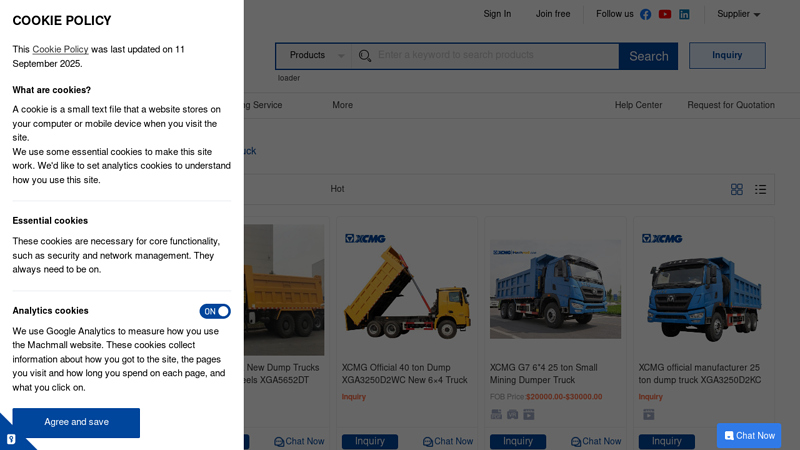Open XCMG G7 6*4 25 ton title
Screen dimensions: 800x450
[x=544, y=373]
